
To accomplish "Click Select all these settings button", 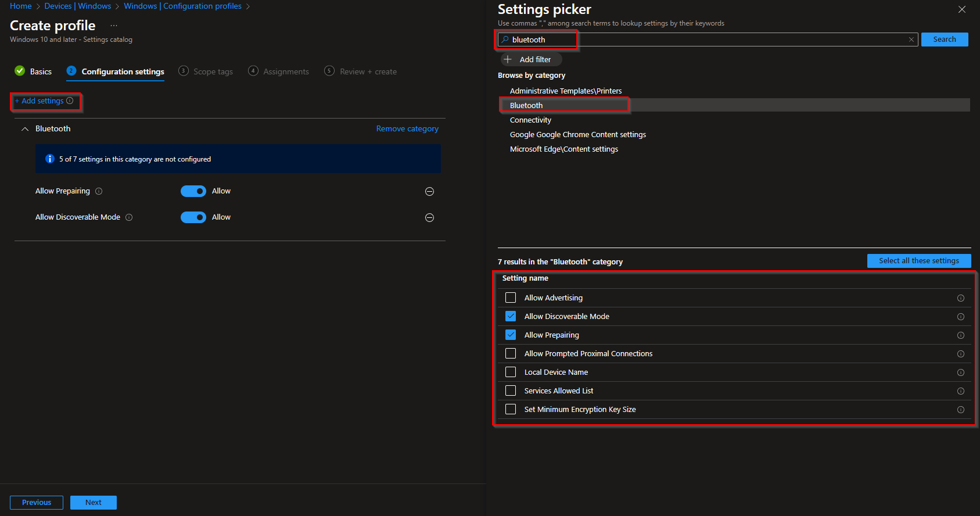I will click(x=919, y=261).
